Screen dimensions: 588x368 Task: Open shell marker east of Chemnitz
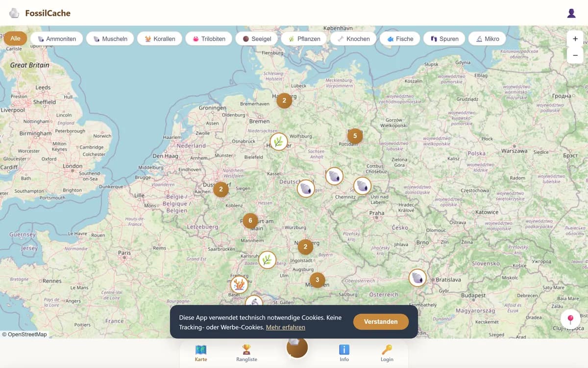362,185
